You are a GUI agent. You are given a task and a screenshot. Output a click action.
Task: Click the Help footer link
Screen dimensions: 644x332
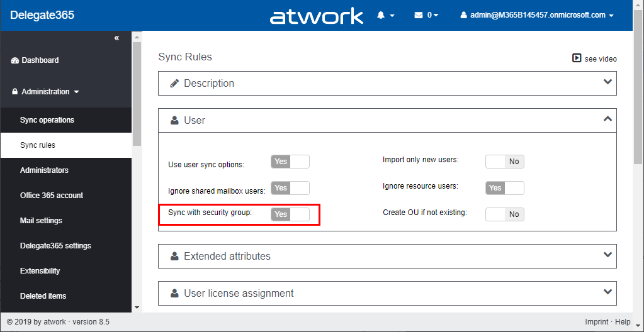[x=623, y=322]
